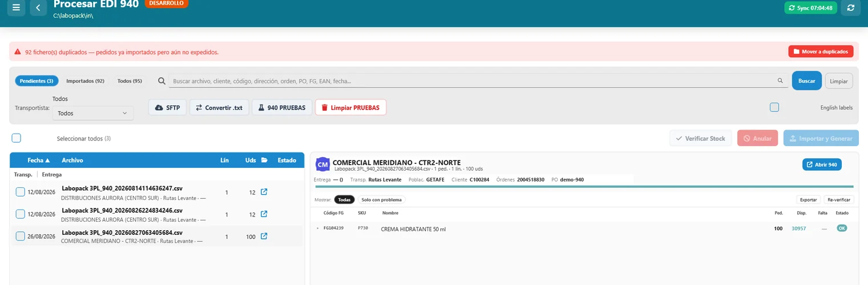Select the Pendientes (3) filter tab
The height and width of the screenshot is (285, 868).
coord(37,81)
